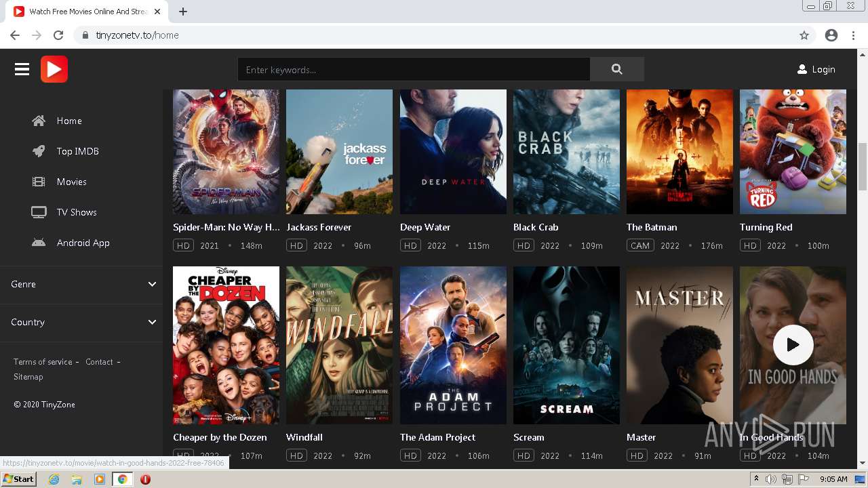Screen dimensions: 868x488
Task: Open the hamburger menu icon
Action: tap(22, 69)
